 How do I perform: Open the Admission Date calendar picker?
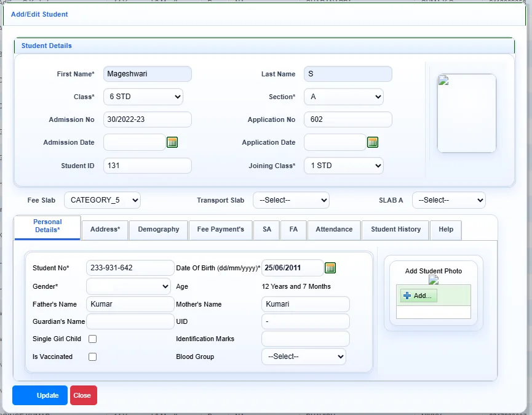click(x=172, y=142)
